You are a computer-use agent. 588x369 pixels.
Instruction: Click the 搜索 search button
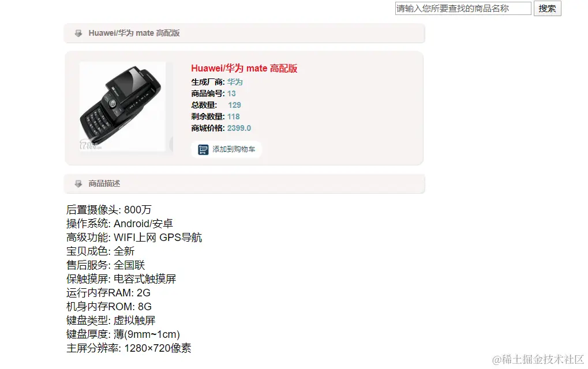pos(547,9)
